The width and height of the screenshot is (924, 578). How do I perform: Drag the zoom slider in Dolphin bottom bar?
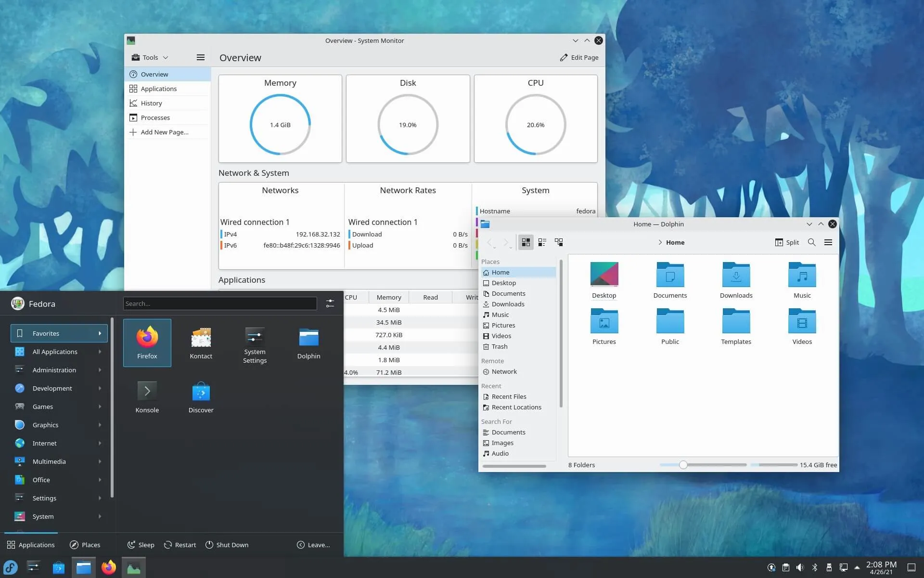tap(682, 465)
